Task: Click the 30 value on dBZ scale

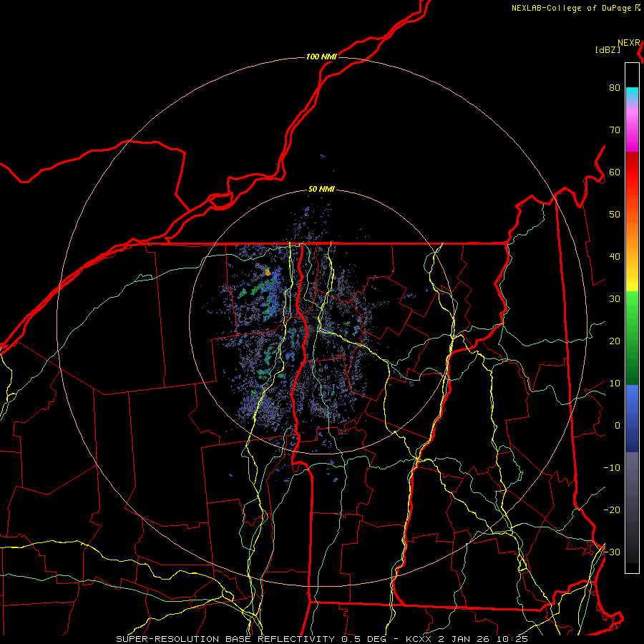Action: pyautogui.click(x=615, y=299)
